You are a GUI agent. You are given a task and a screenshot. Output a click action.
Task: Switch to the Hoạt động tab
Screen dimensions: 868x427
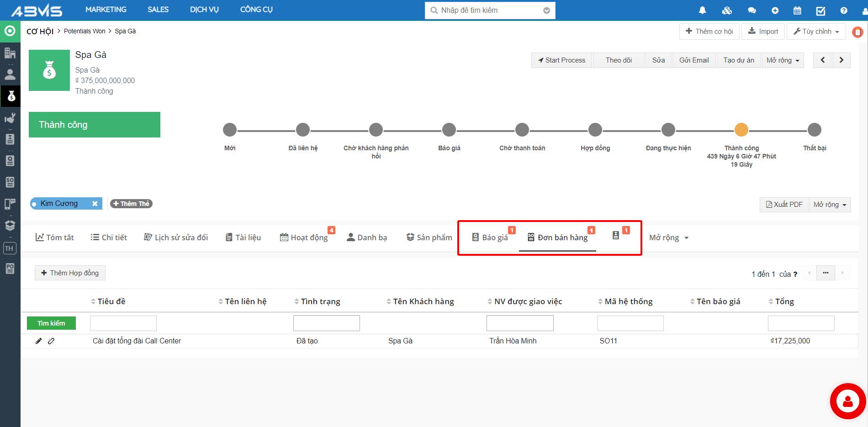(304, 237)
